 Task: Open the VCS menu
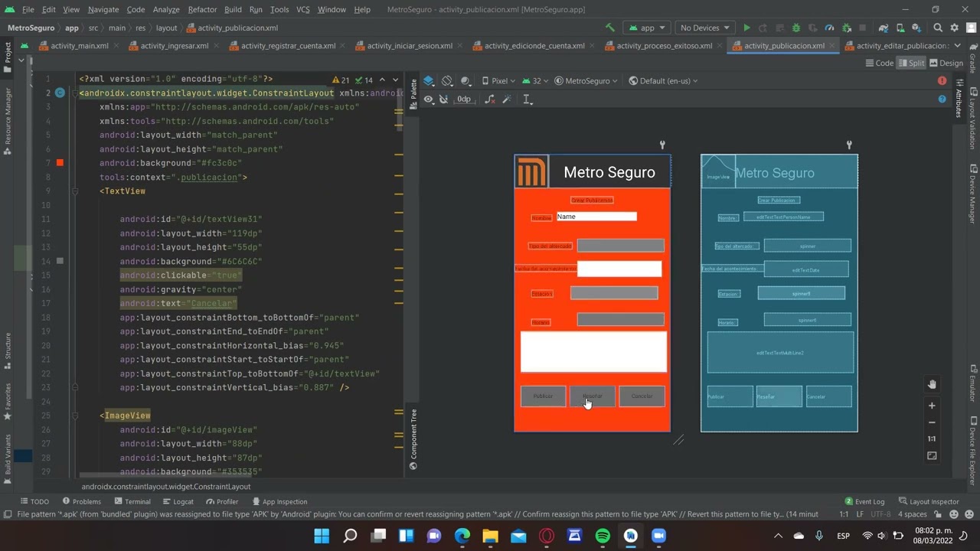tap(302, 9)
